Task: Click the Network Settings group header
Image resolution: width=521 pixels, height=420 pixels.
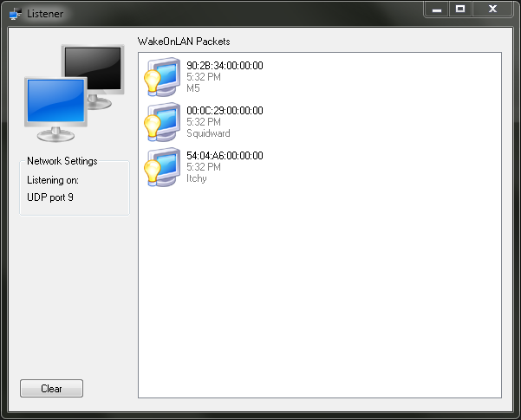Action: (62, 161)
